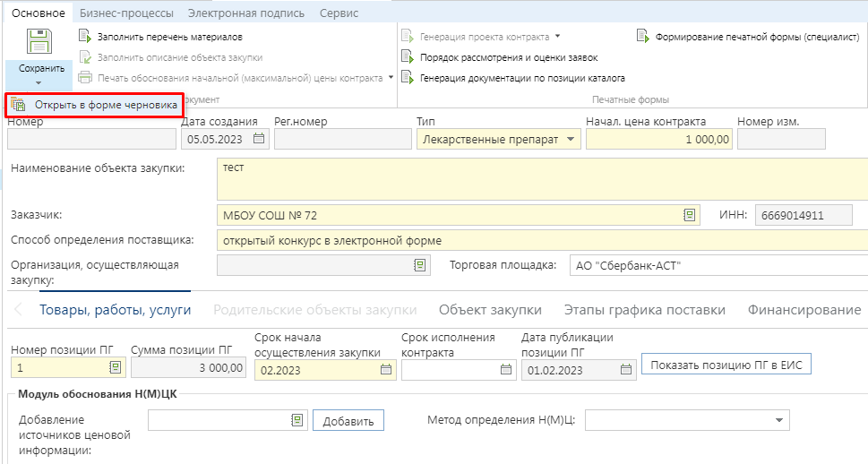This screenshot has height=464, width=868.
Task: Click Генерация документации по позиции каталога icon
Action: point(408,78)
